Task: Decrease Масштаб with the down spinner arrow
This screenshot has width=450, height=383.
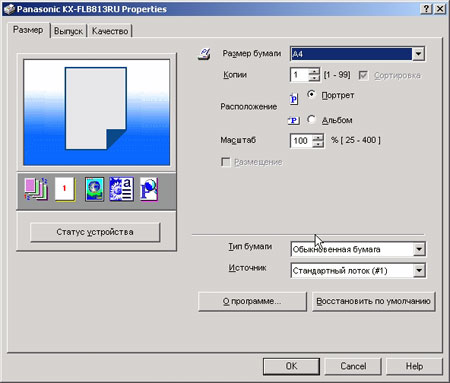Action: [x=318, y=144]
